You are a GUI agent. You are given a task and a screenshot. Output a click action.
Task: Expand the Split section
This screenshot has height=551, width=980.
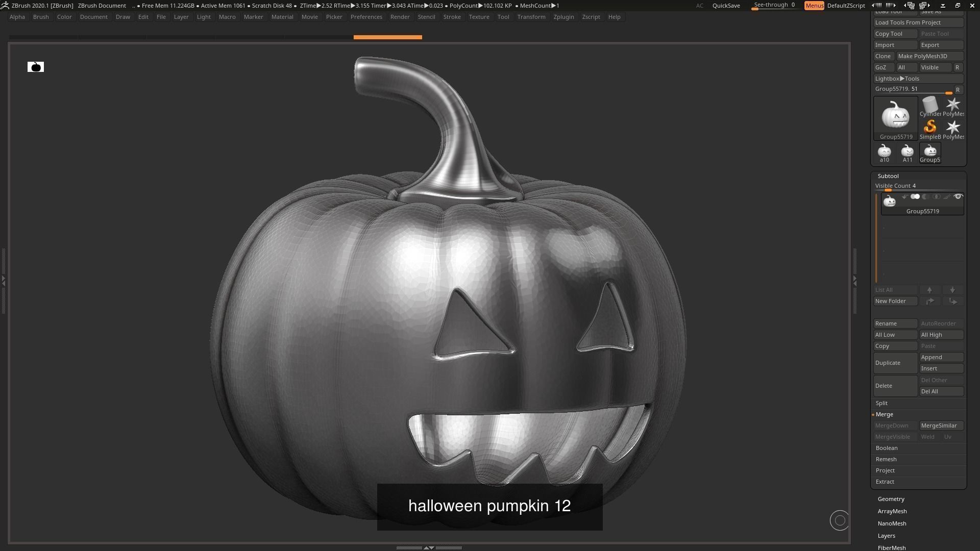[881, 403]
